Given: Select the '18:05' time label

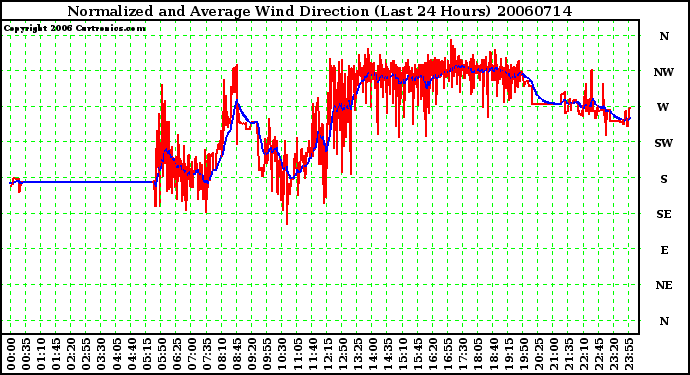Looking at the screenshot, I should tap(478, 354).
